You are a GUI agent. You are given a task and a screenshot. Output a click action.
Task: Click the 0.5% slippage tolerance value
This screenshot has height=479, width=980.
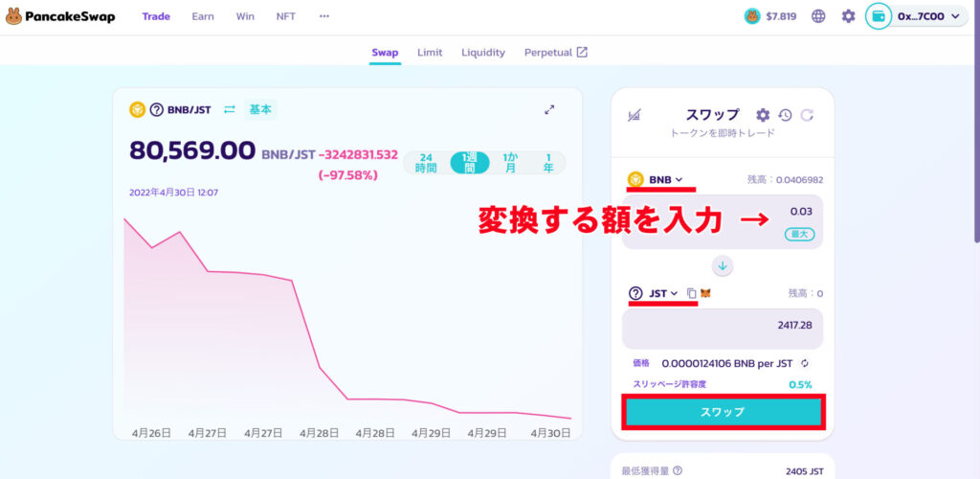click(x=800, y=384)
